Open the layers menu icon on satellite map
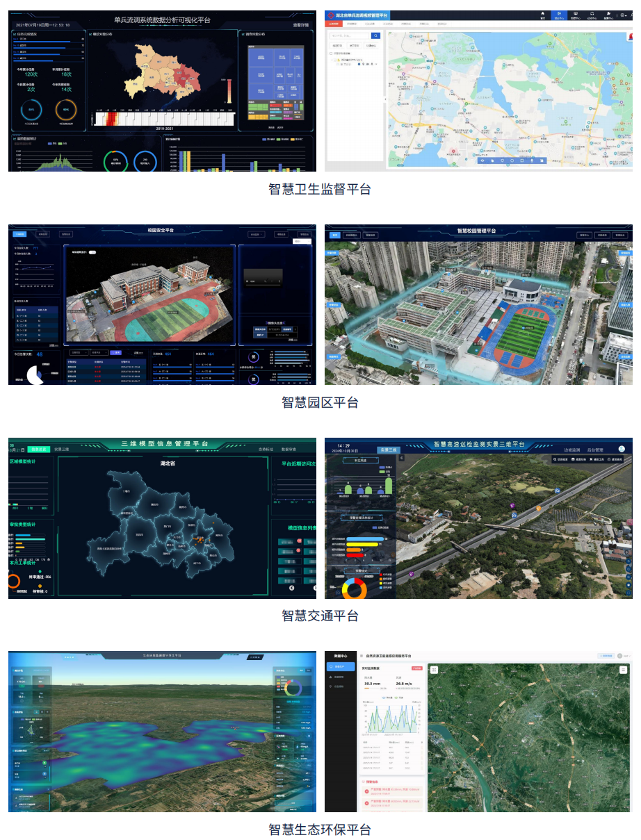Screen dimensions: 641x840 coord(623,670)
